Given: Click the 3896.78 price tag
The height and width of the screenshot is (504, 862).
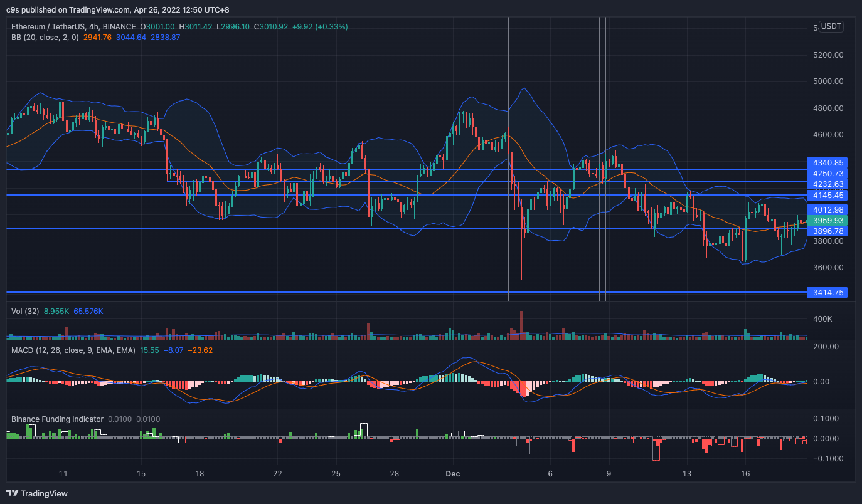Looking at the screenshot, I should pos(828,231).
